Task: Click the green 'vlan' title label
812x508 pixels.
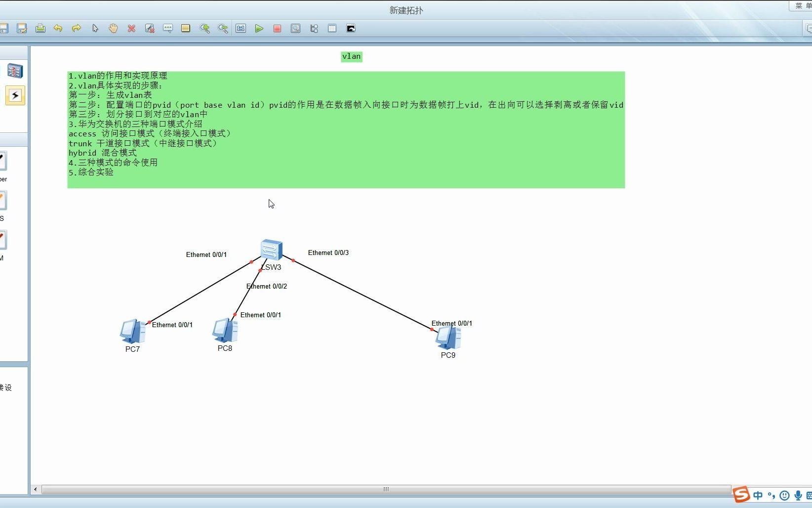Action: 352,56
